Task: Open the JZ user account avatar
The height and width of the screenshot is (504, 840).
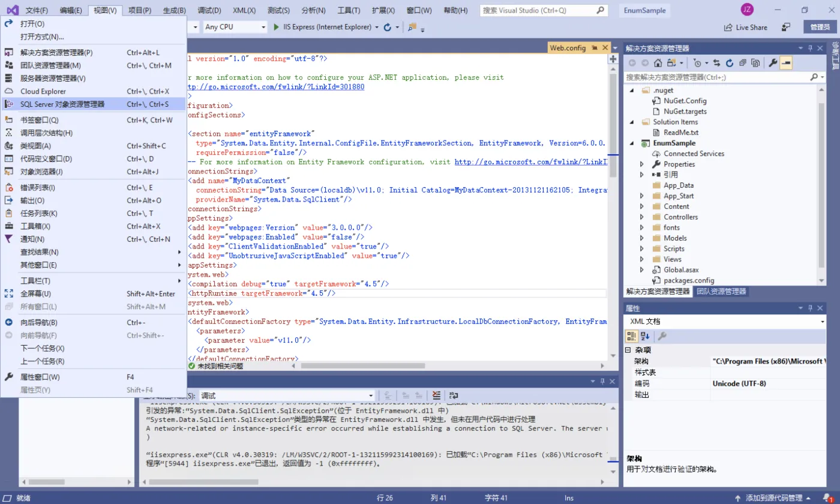Action: [x=747, y=10]
